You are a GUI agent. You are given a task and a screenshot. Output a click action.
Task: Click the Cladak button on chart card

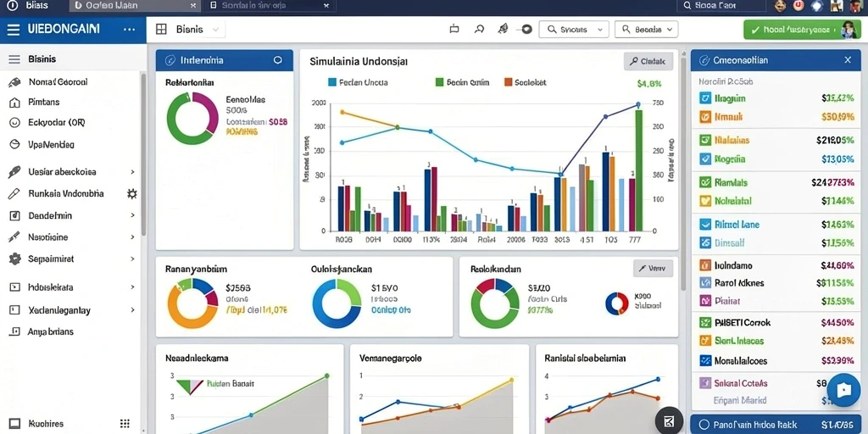click(x=648, y=62)
